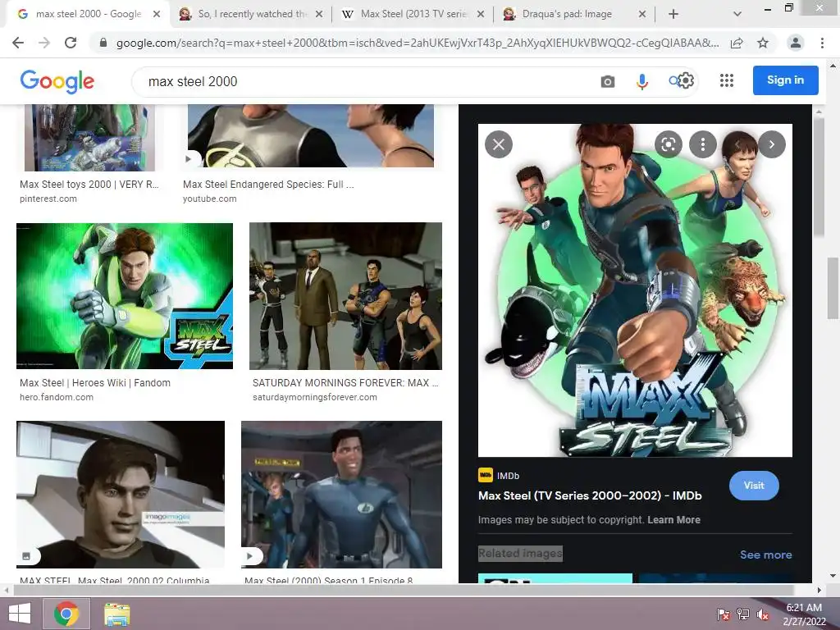This screenshot has width=840, height=630.
Task: Close the image preview panel
Action: (498, 144)
